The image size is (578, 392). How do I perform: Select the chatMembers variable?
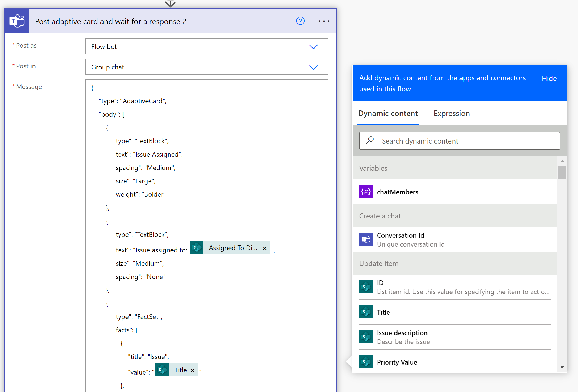[397, 192]
